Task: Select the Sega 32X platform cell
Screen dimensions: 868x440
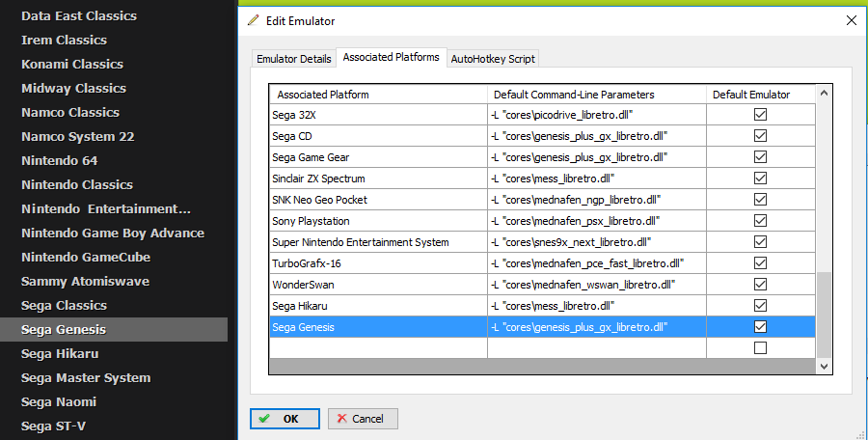Action: pos(378,115)
